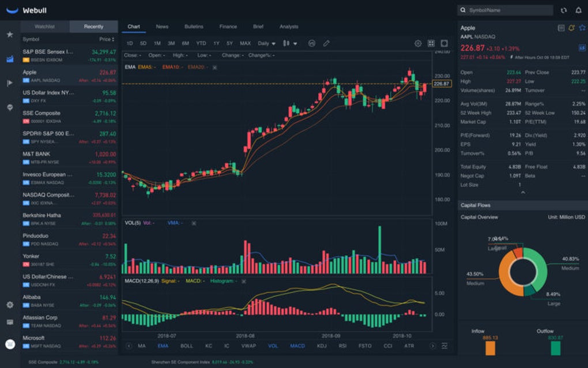Open the favorites star in left sidebar
Image resolution: width=588 pixels, height=368 pixels.
click(x=10, y=35)
